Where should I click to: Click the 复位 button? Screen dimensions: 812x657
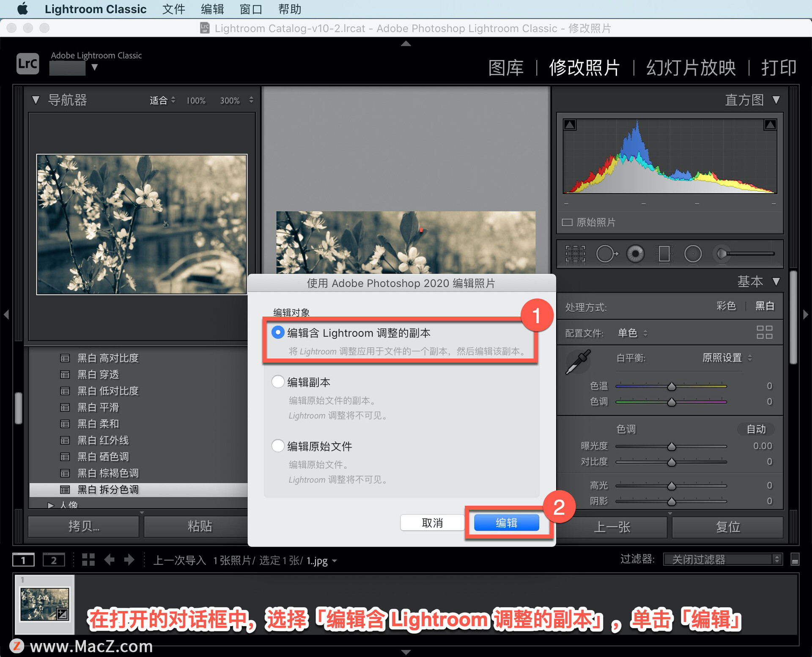728,527
